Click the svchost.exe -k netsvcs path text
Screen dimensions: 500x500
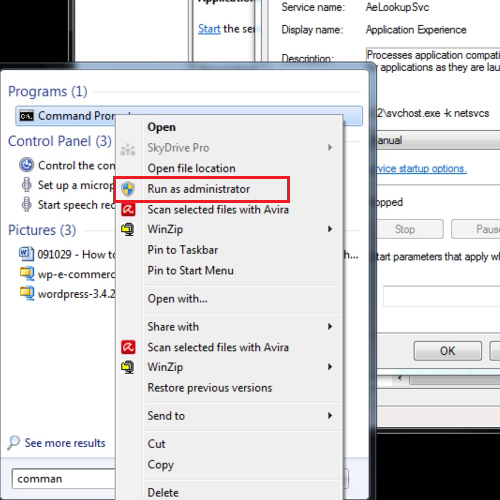pyautogui.click(x=433, y=113)
